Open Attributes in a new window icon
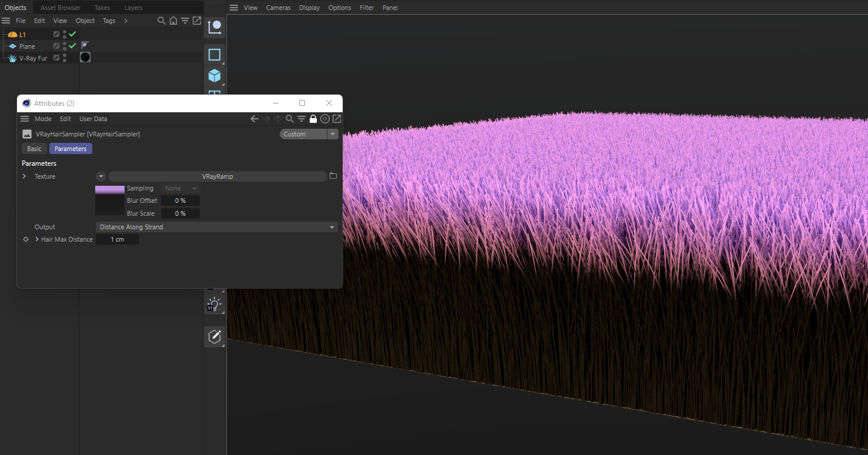868x455 pixels. [337, 119]
